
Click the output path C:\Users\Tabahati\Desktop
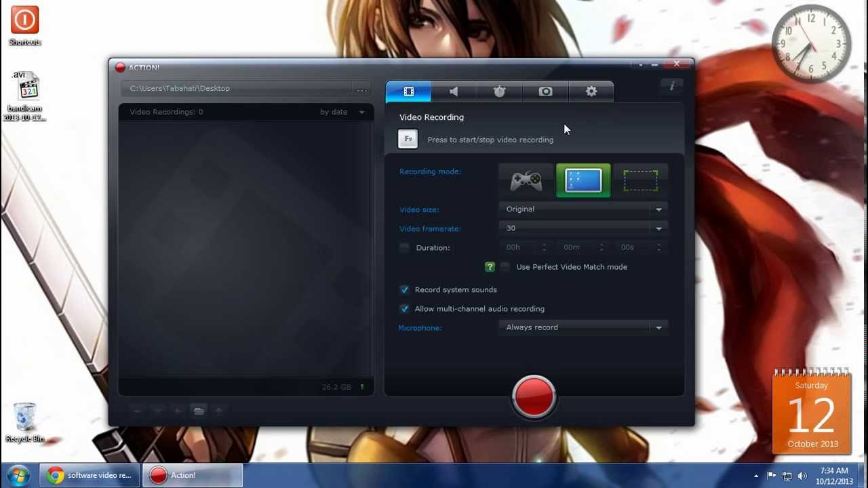[180, 88]
